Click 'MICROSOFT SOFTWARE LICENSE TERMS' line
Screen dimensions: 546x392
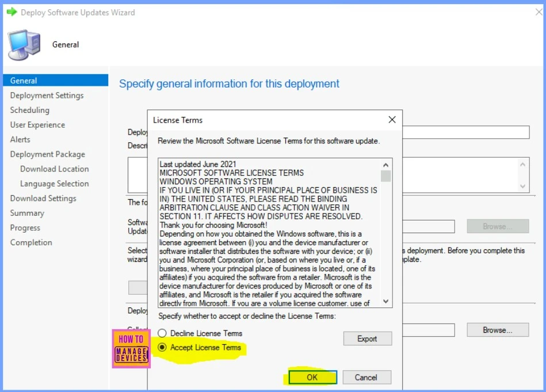pyautogui.click(x=231, y=173)
